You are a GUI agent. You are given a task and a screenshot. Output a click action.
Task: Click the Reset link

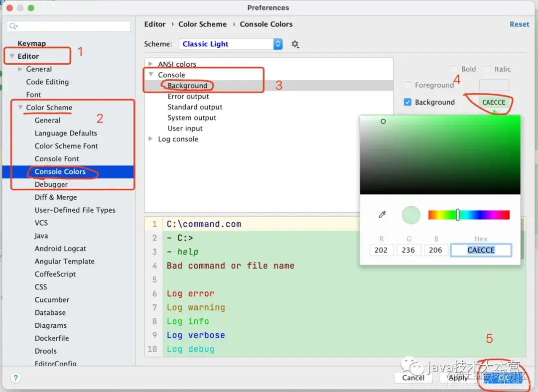pyautogui.click(x=519, y=24)
